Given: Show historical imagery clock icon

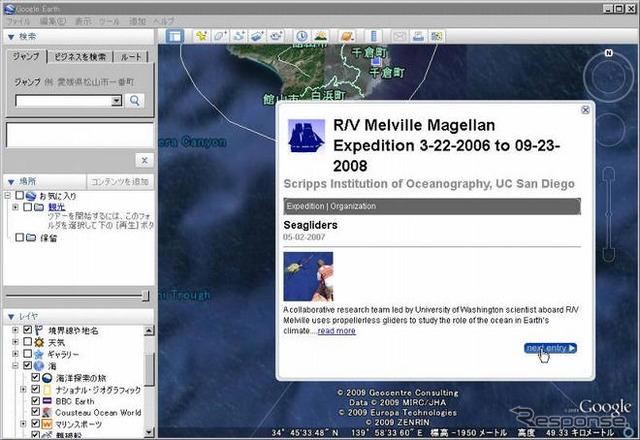Looking at the screenshot, I should tap(302, 36).
